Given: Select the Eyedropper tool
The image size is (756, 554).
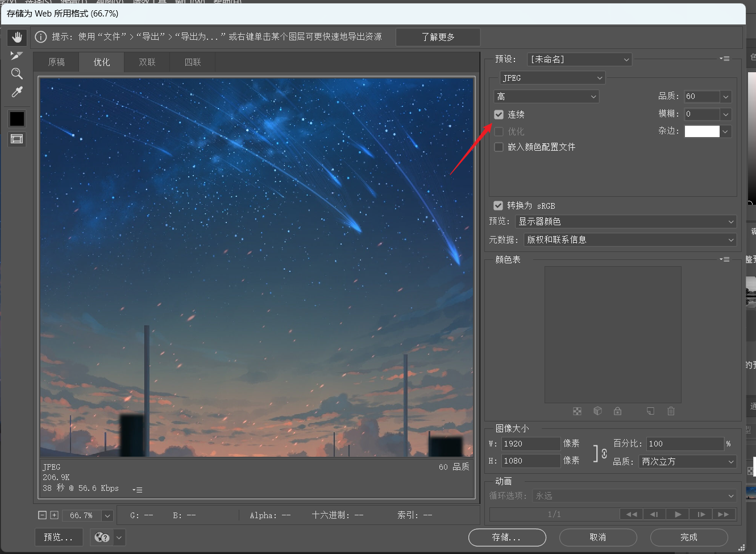Looking at the screenshot, I should point(17,92).
